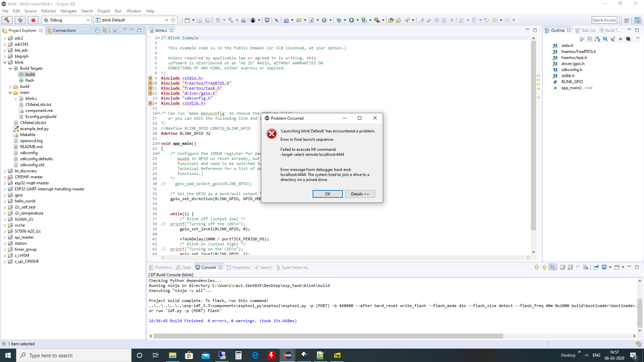Screen dimensions: 644x362
Task: Open the Outline view menu triangle
Action: pyautogui.click(x=638, y=39)
